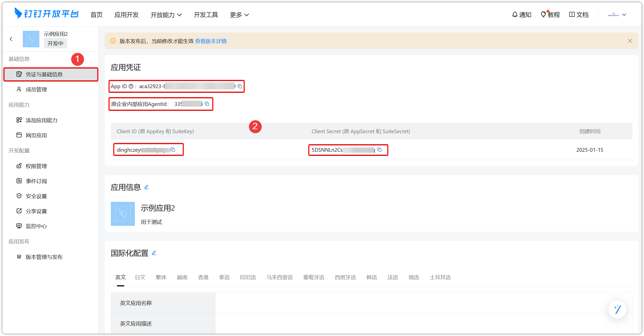644x336 pixels.
Task: Switch to the 马来西亚语 language tab
Action: [280, 277]
